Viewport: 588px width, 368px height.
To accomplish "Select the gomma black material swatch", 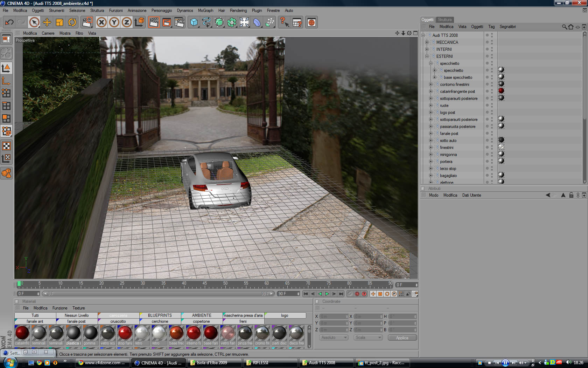I will [x=90, y=333].
